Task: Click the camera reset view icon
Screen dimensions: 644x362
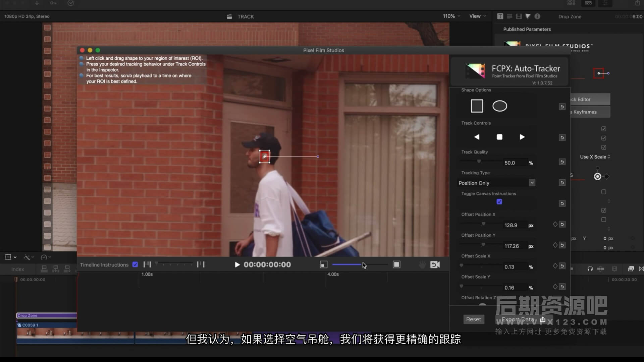Action: (435, 265)
